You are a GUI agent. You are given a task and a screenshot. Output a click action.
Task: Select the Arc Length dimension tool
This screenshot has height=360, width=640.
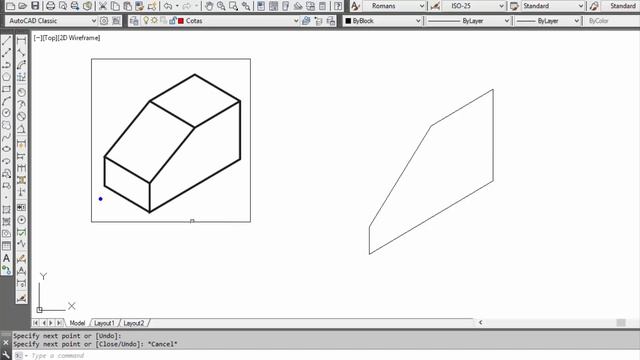pyautogui.click(x=21, y=64)
